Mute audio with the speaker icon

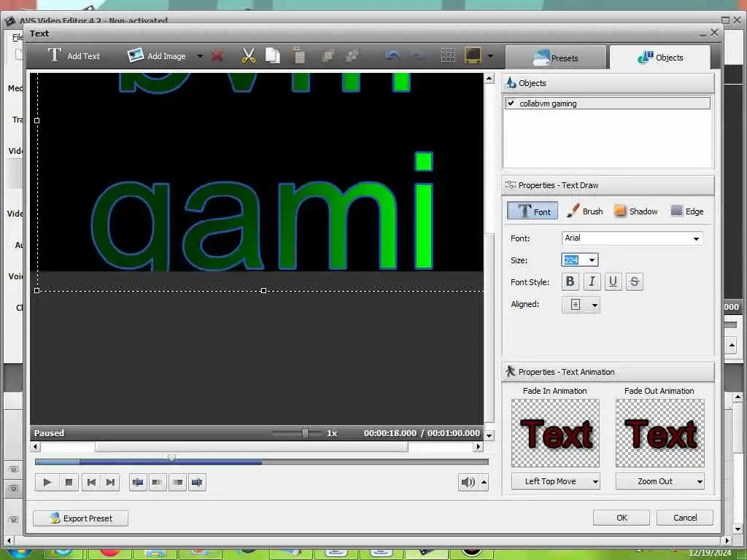(468, 483)
